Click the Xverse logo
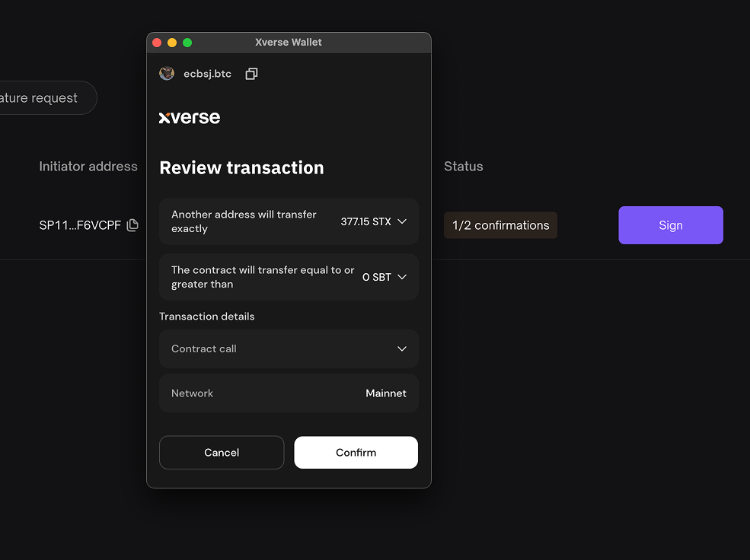The width and height of the screenshot is (750, 560). [x=190, y=117]
